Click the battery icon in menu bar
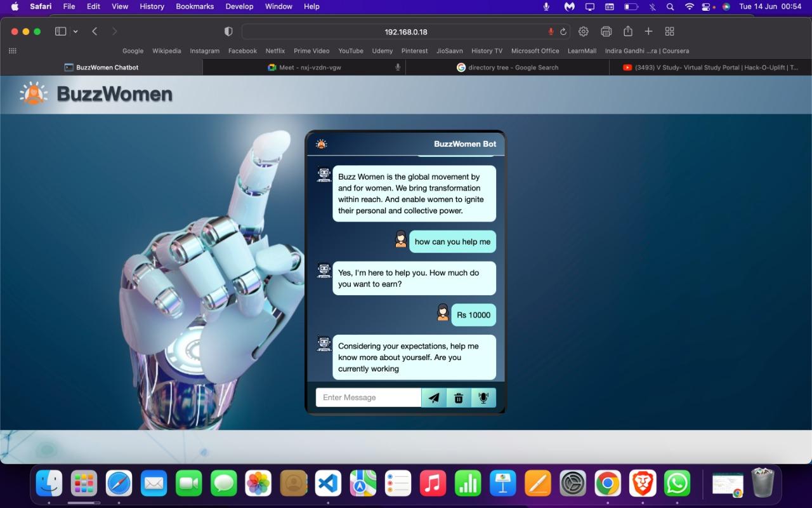The image size is (812, 508). pos(631,6)
